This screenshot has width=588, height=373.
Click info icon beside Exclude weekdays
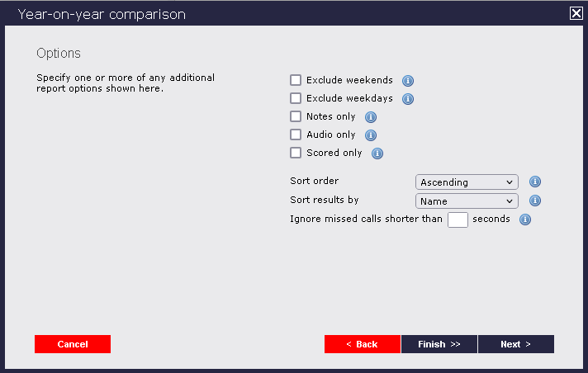[408, 99]
